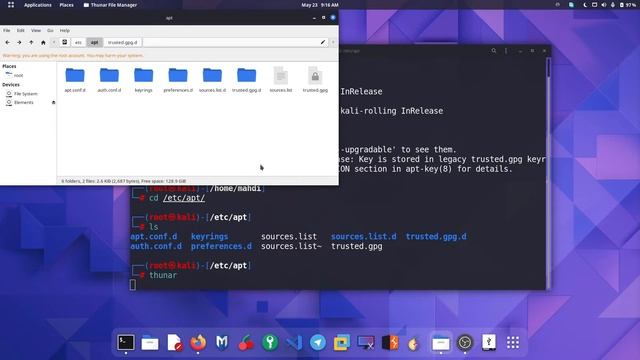Open the Go menu in Thunar
The image size is (640, 360).
(x=50, y=31)
